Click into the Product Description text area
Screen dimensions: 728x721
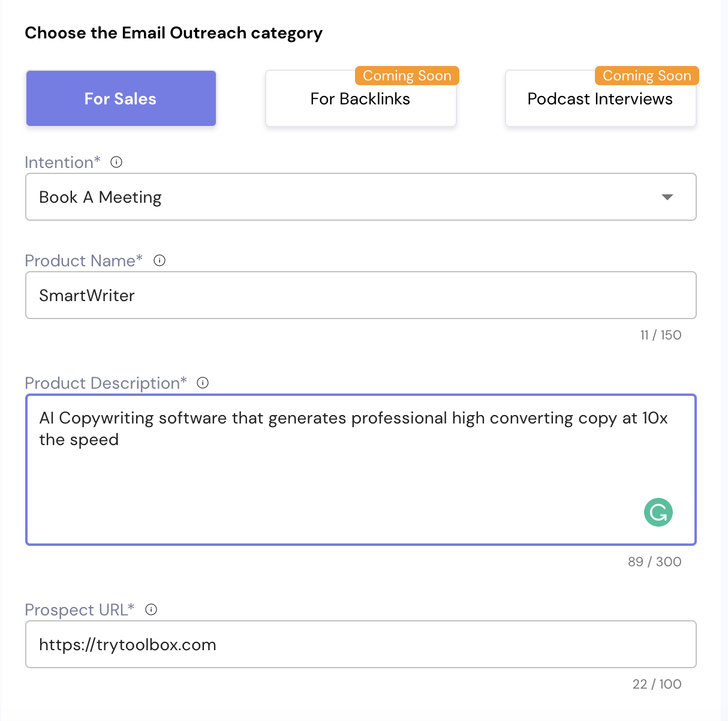click(x=360, y=474)
